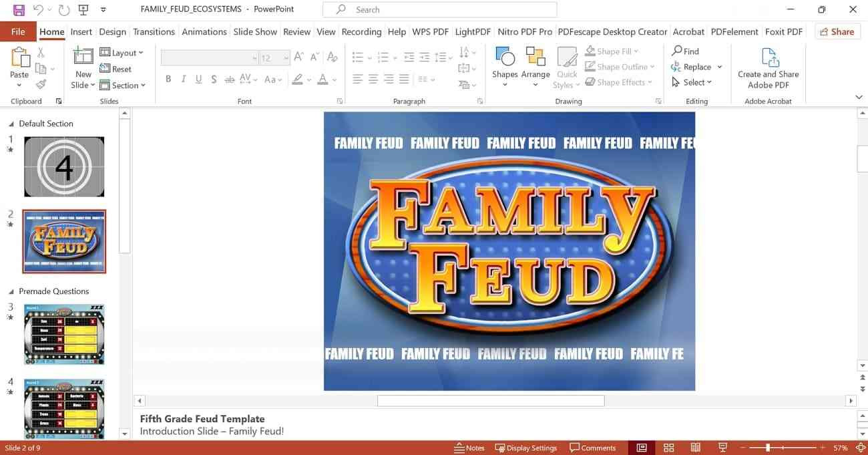Toggle Comments pane in status bar
The width and height of the screenshot is (868, 455).
click(x=593, y=448)
